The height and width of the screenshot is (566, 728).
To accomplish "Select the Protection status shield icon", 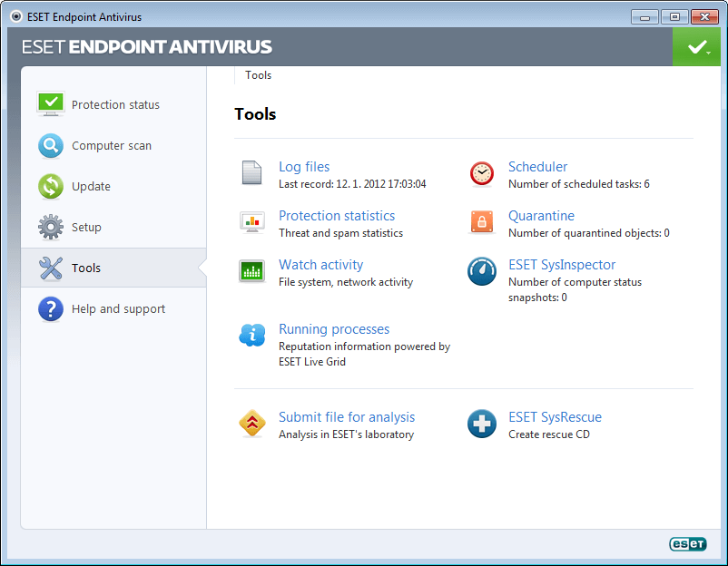I will click(51, 103).
